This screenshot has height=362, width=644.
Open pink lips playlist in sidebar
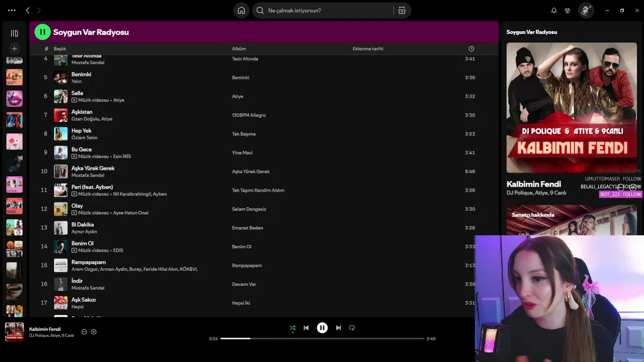14,99
